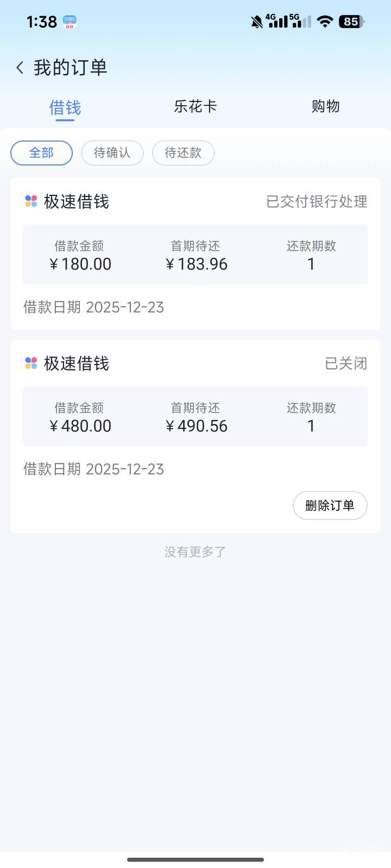This screenshot has height=868, width=391.
Task: Tap the app icon in status bar
Action: (70, 22)
